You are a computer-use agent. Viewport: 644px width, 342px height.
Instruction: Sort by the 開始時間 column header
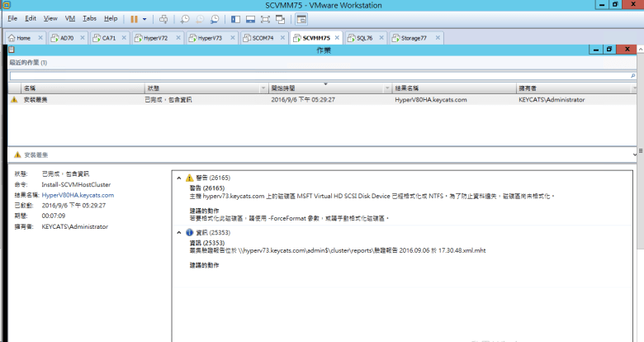click(326, 87)
